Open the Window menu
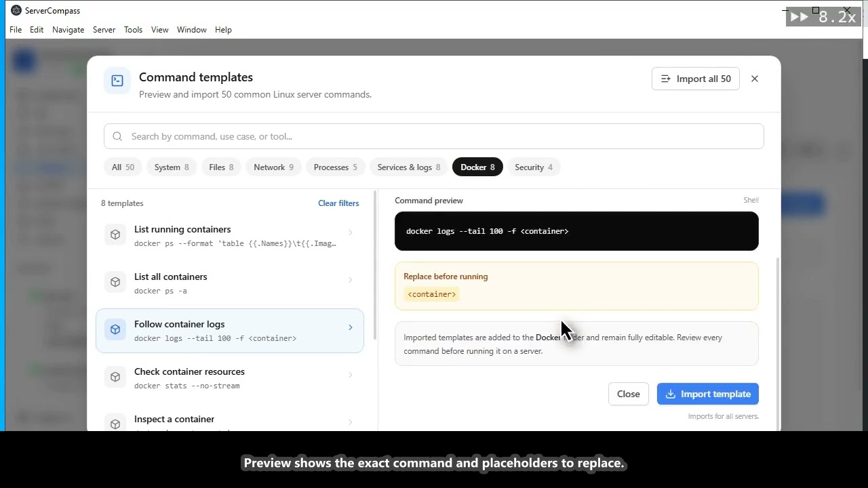The width and height of the screenshot is (868, 488). (192, 30)
